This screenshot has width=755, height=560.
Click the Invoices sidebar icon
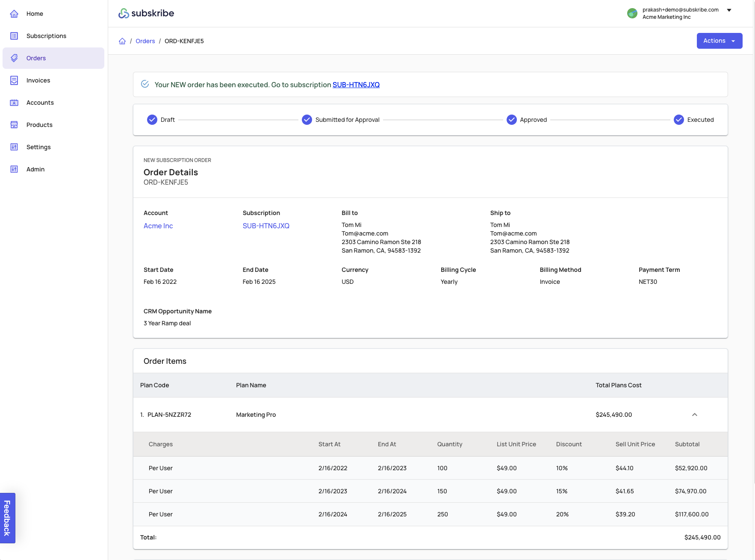tap(14, 80)
